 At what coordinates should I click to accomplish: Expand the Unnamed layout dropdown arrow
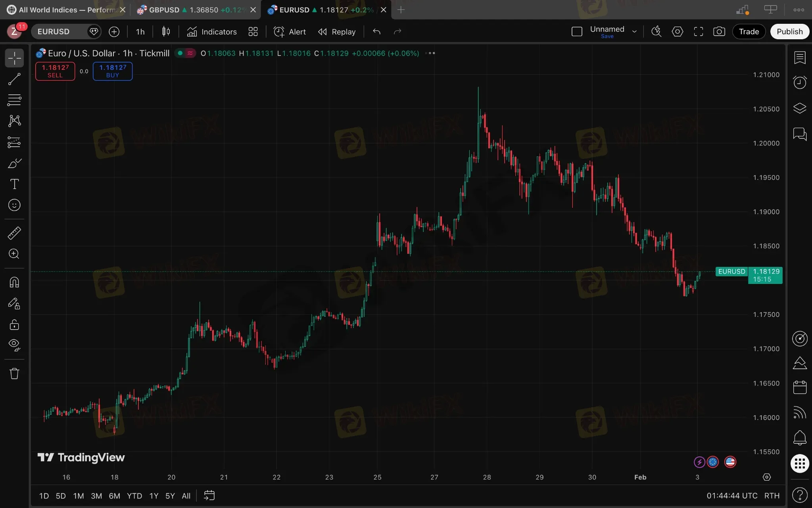click(634, 32)
